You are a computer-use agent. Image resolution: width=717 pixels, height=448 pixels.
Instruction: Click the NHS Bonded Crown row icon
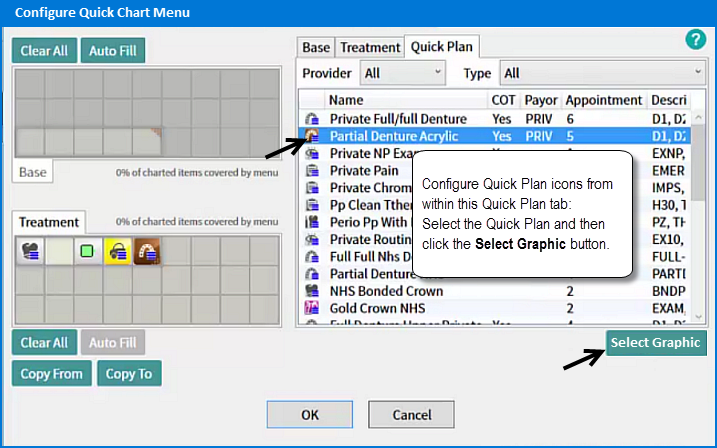pos(312,291)
